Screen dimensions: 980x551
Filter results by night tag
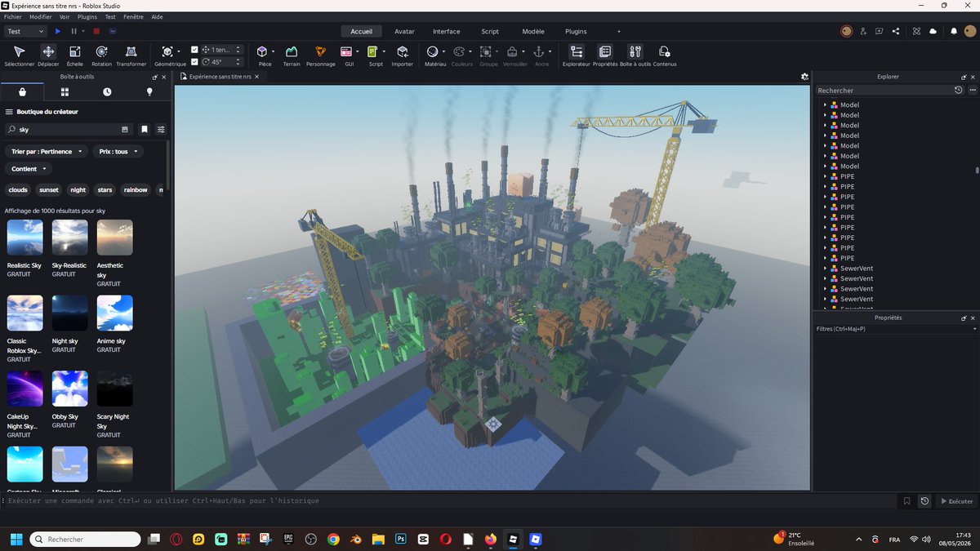tap(78, 190)
